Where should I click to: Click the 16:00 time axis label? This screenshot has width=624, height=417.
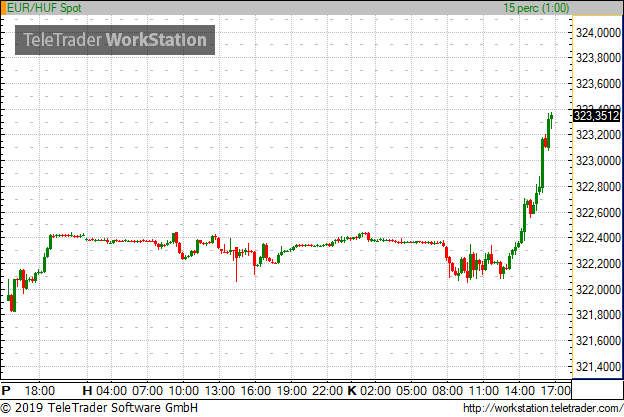[x=255, y=390]
